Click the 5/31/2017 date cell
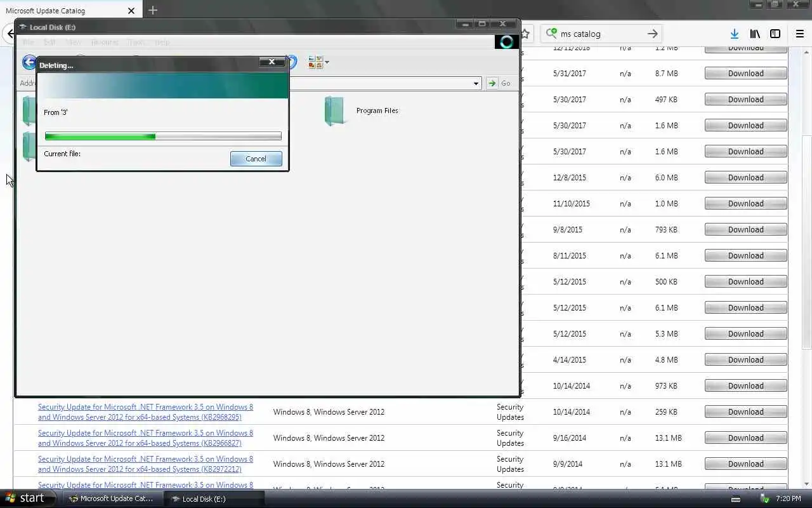 click(569, 74)
